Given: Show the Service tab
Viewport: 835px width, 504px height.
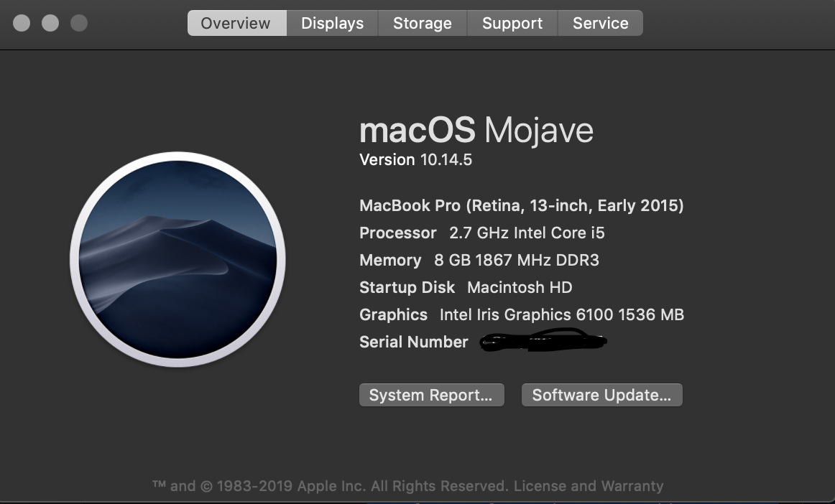Looking at the screenshot, I should click(600, 23).
